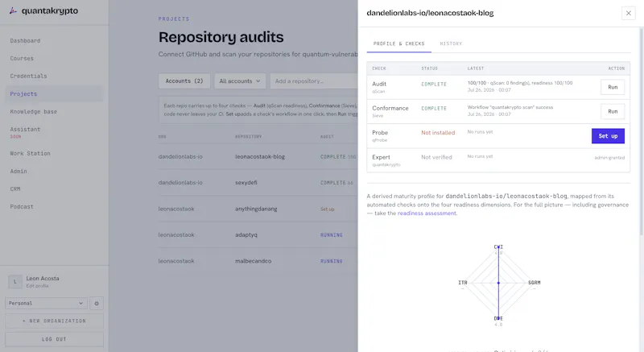644x352 pixels.
Task: Run the Conformance check
Action: pyautogui.click(x=613, y=111)
